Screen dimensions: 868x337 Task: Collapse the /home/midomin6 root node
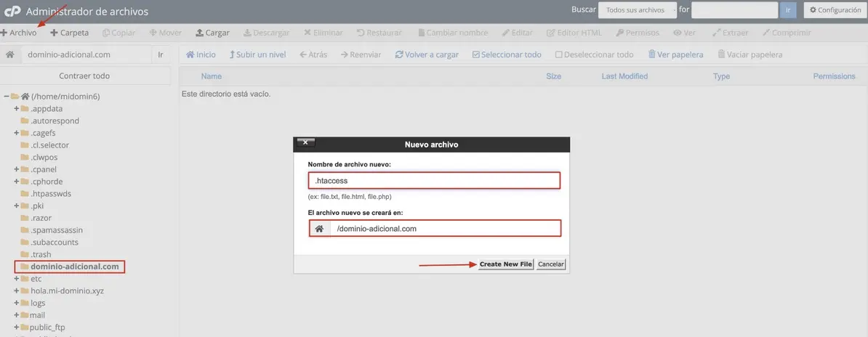click(x=6, y=96)
